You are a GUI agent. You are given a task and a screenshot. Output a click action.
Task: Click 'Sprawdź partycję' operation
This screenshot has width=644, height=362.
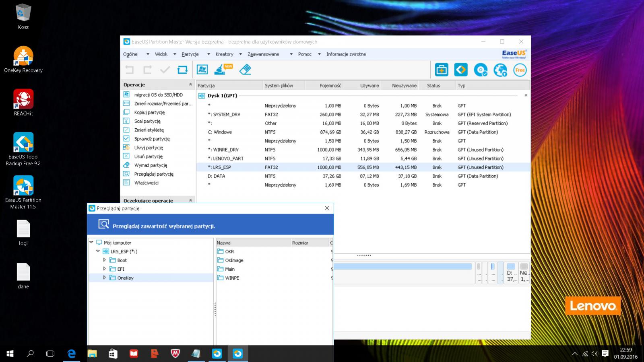[152, 139]
